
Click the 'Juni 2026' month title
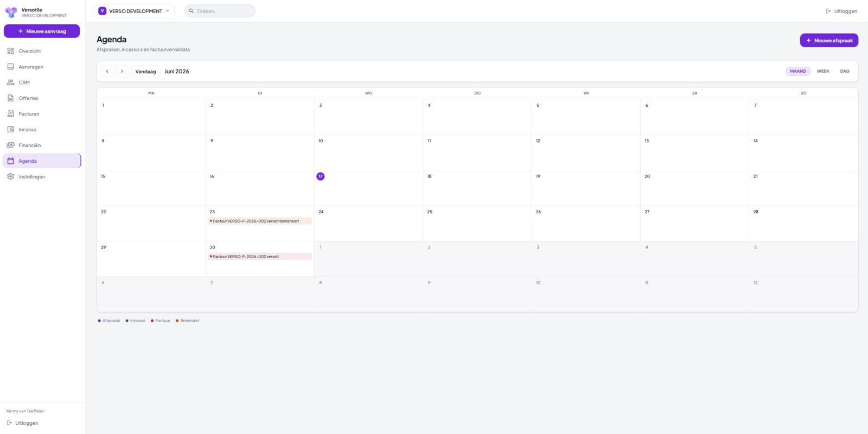click(x=177, y=71)
